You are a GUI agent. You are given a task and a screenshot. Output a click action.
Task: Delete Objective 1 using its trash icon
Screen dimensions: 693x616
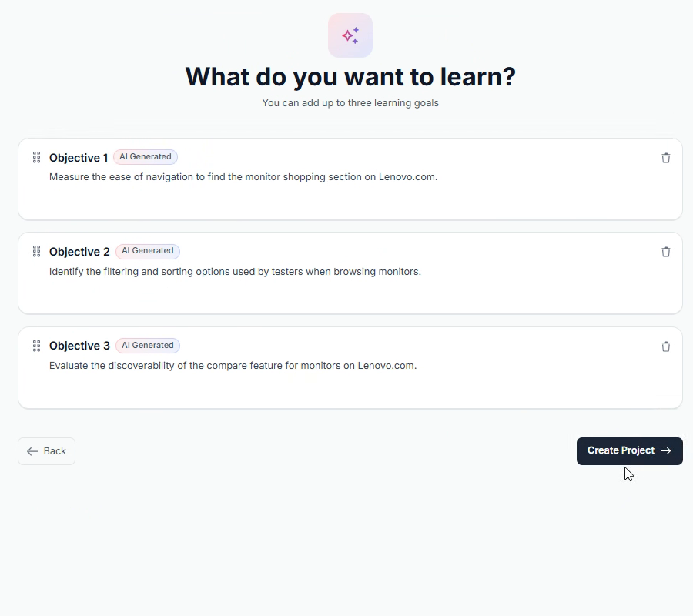tap(665, 158)
